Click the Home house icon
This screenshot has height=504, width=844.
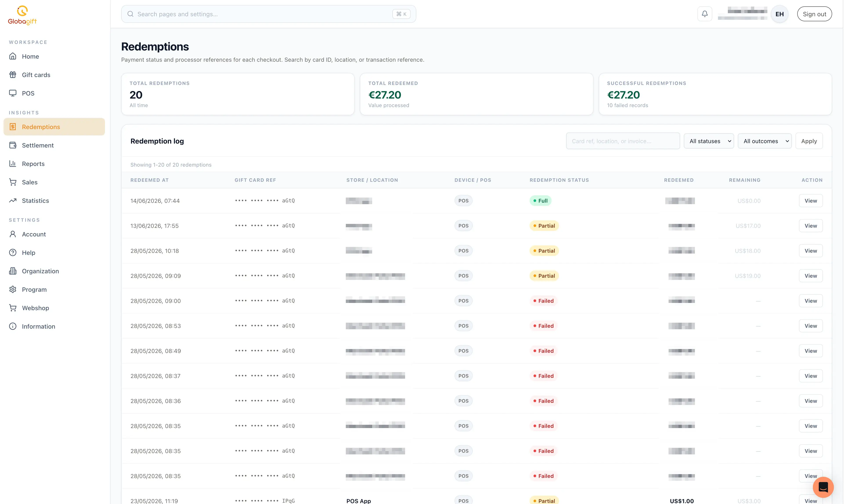point(13,56)
